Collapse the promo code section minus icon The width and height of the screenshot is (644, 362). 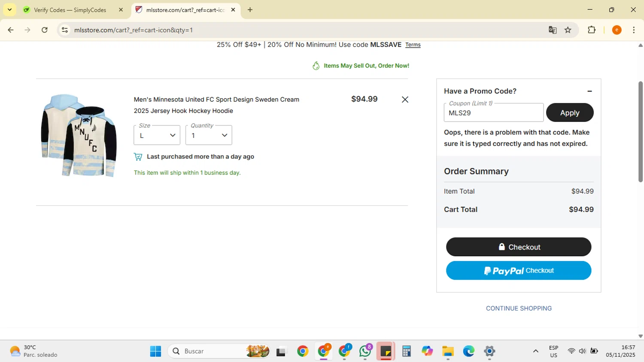(589, 91)
